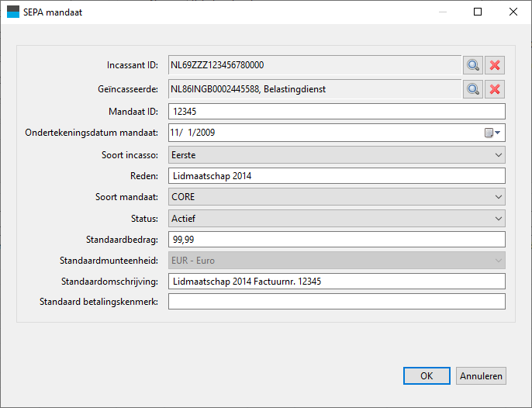
Task: Open the Soort mandaat CORE dropdown
Action: tap(337, 197)
